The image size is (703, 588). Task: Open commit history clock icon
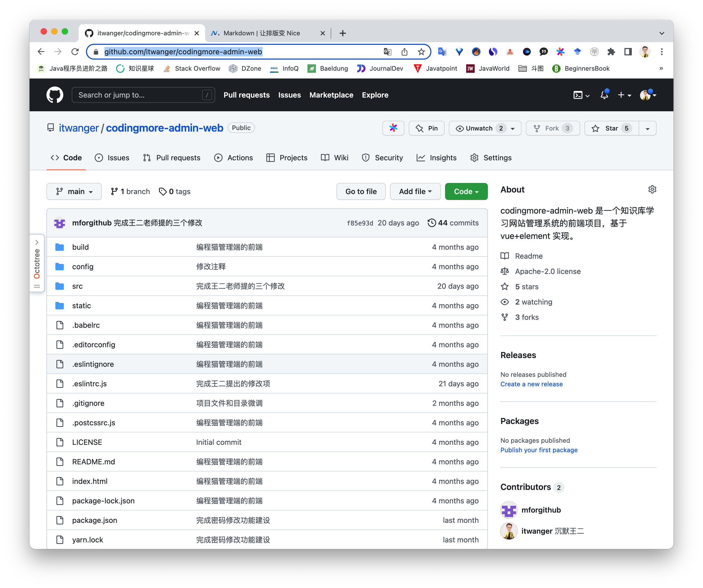[431, 223]
